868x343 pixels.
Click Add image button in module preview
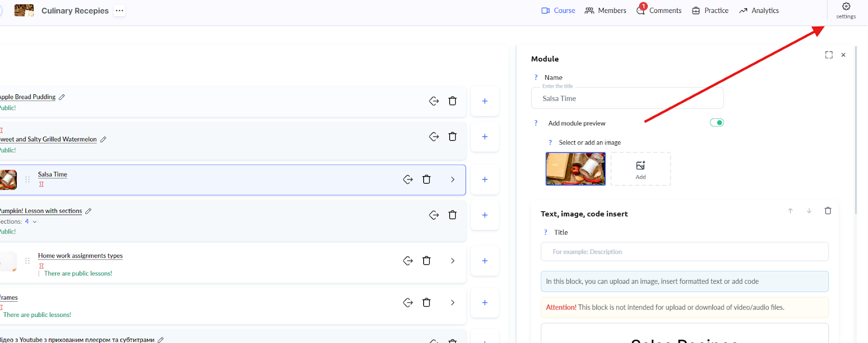(x=641, y=169)
